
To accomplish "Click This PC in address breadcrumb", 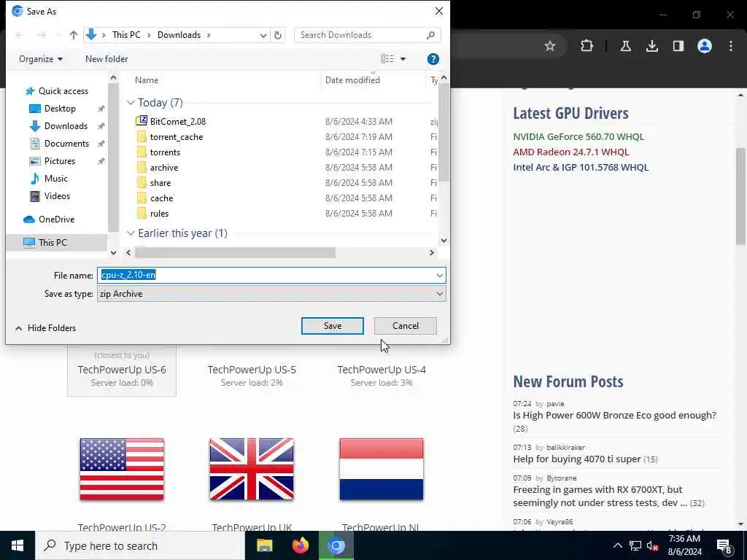I will [x=126, y=35].
